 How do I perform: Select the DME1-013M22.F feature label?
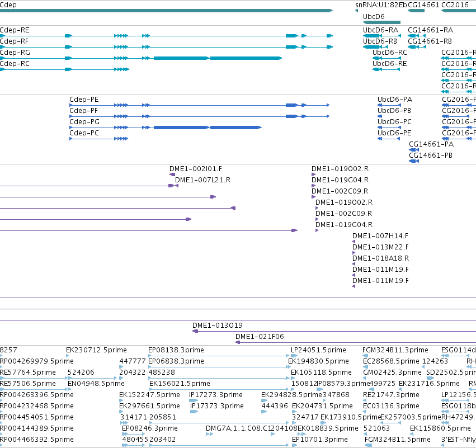(381, 247)
